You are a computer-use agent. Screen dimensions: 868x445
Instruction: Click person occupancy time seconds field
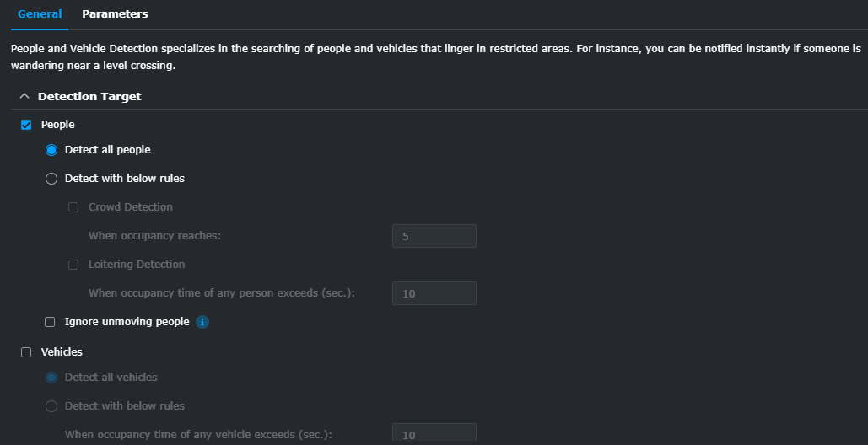434,293
